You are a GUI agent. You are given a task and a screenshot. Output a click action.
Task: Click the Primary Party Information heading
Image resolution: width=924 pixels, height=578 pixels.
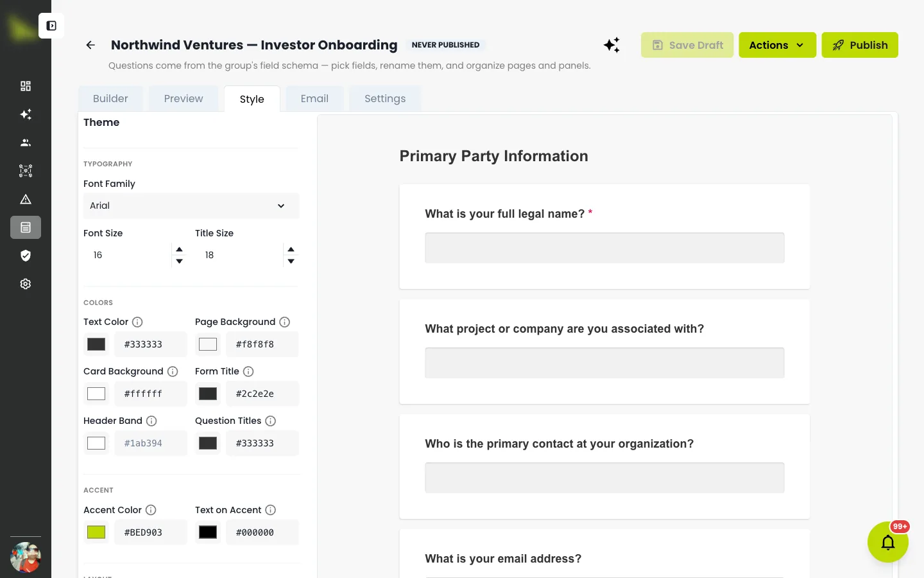click(x=493, y=156)
